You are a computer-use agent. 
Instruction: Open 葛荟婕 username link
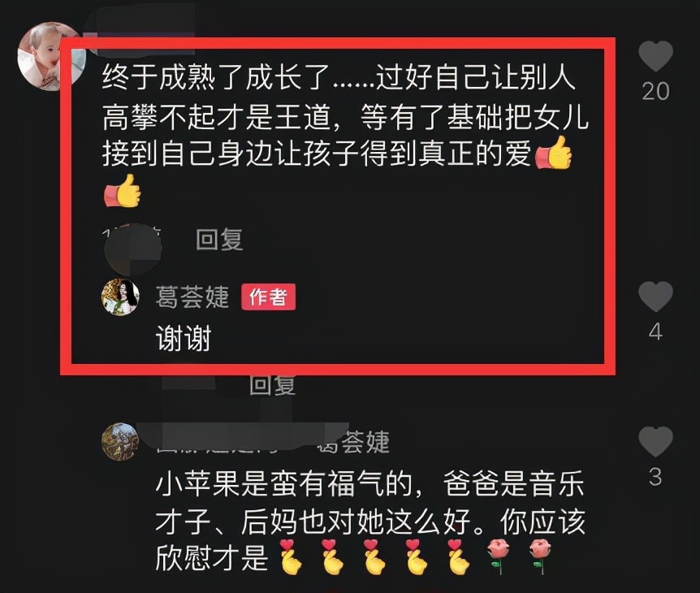192,297
